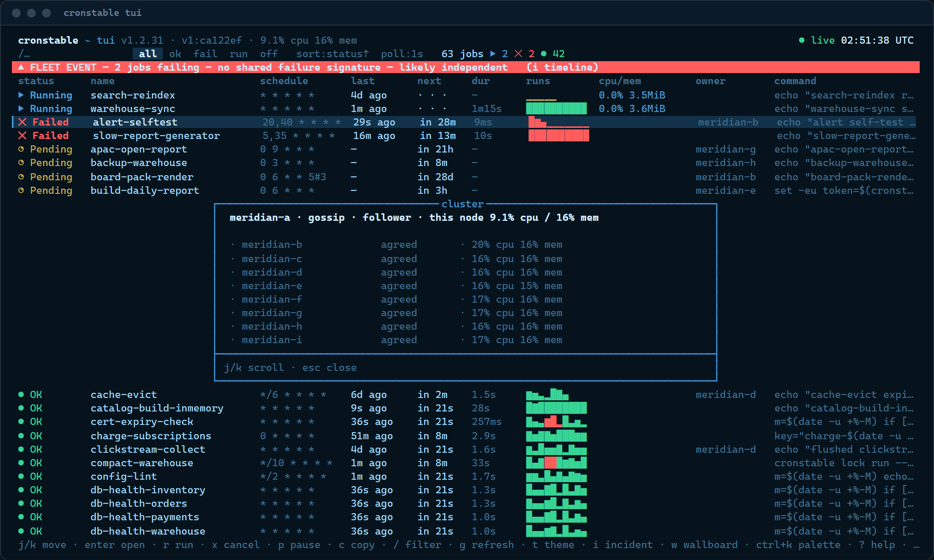Image resolution: width=934 pixels, height=560 pixels.
Task: Select the meridian-i node row in cluster panel
Action: pyautogui.click(x=397, y=340)
